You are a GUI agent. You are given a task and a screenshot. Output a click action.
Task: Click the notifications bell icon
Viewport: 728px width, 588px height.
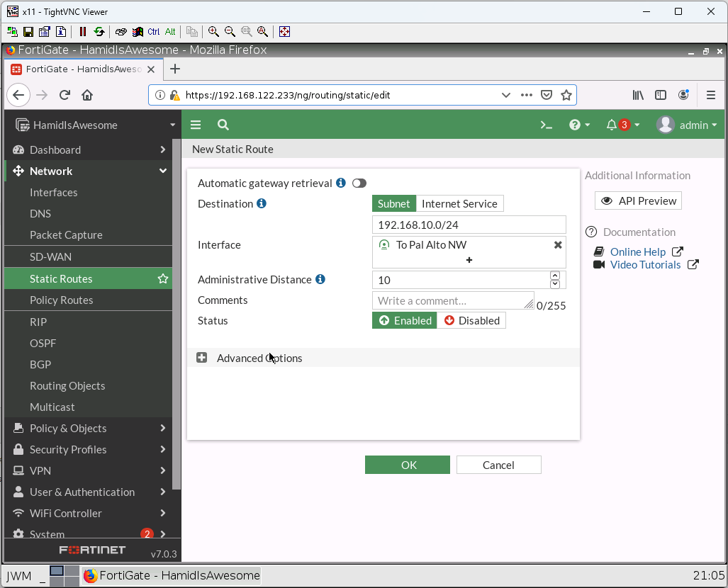[x=612, y=125]
